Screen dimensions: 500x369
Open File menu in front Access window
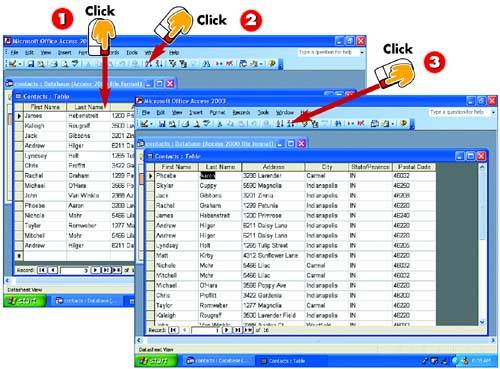click(146, 113)
